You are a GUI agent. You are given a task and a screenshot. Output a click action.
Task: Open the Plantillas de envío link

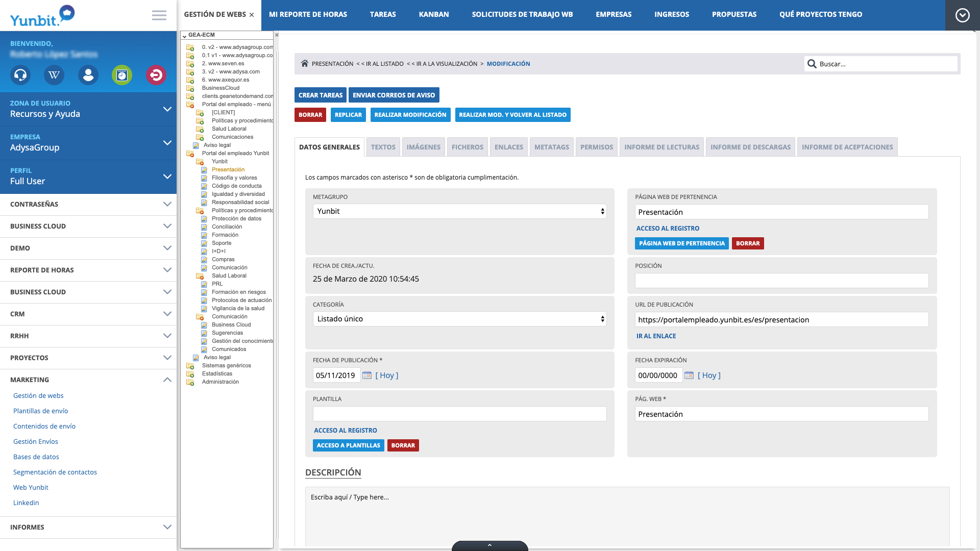[x=41, y=411]
